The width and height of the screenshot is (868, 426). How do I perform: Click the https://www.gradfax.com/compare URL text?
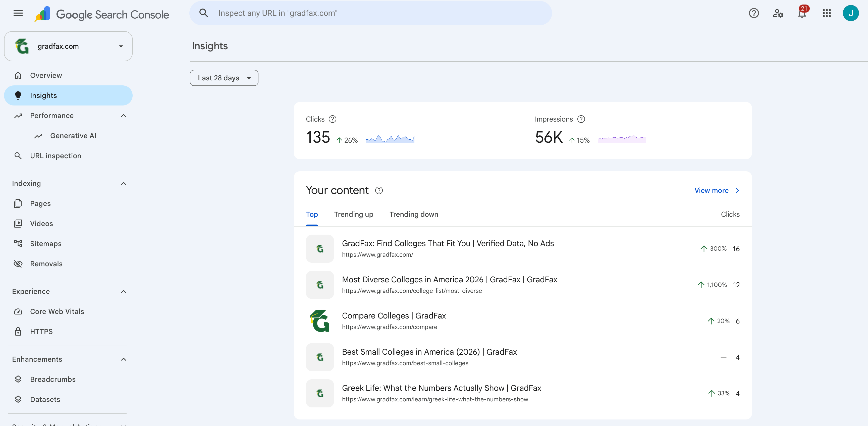click(x=390, y=327)
